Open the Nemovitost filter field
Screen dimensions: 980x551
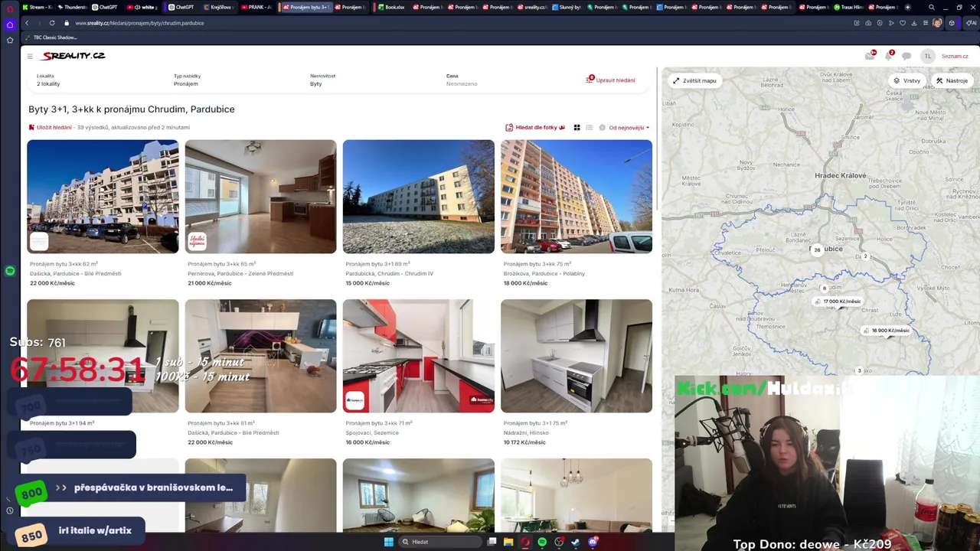(370, 80)
